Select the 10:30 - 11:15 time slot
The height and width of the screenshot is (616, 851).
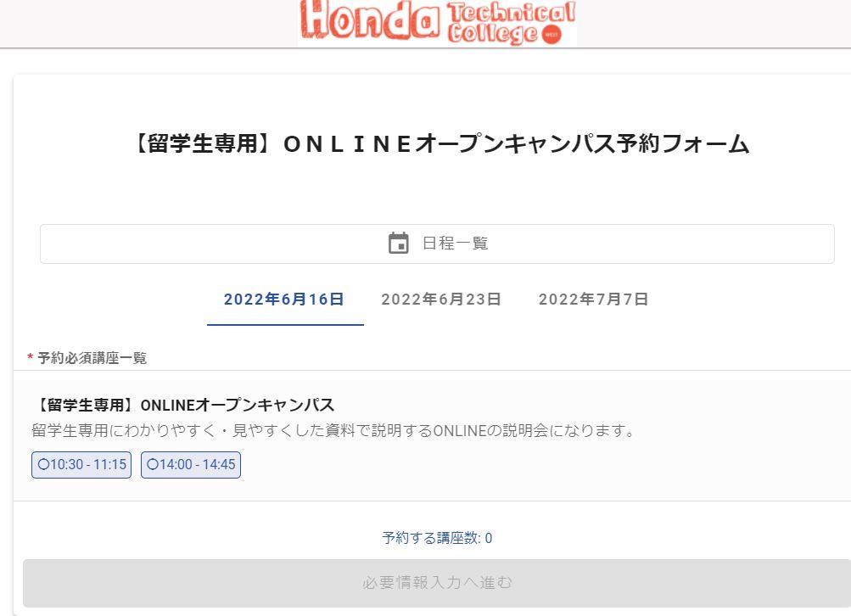81,465
